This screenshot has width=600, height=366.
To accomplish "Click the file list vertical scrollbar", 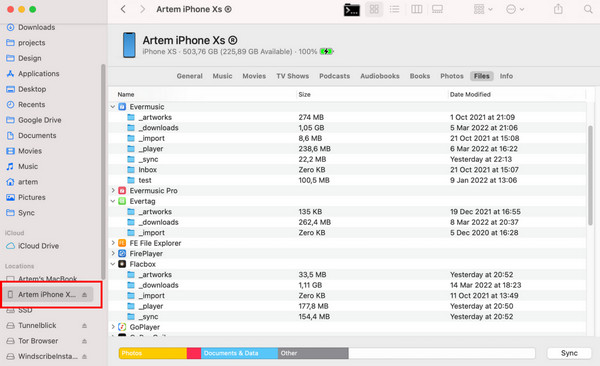I will [590, 176].
